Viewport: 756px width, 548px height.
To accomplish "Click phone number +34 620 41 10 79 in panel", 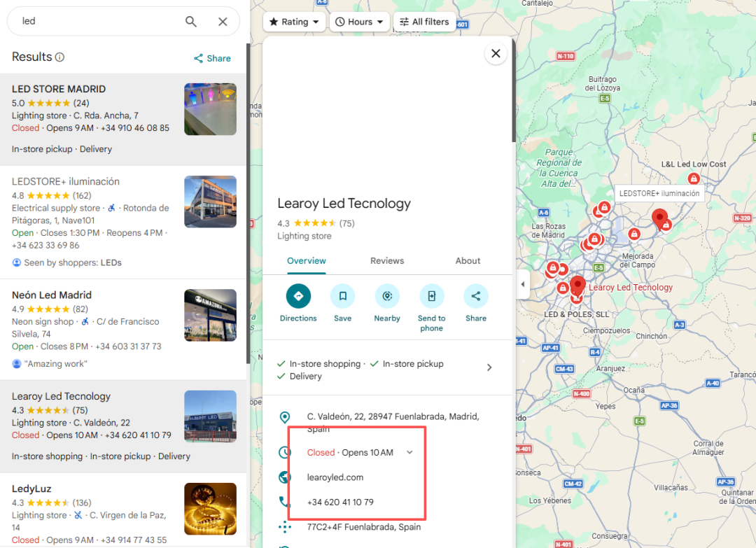I will pyautogui.click(x=340, y=503).
